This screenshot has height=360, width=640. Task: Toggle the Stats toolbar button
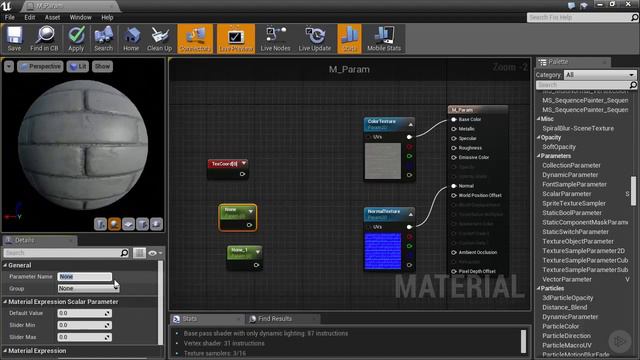click(x=349, y=39)
